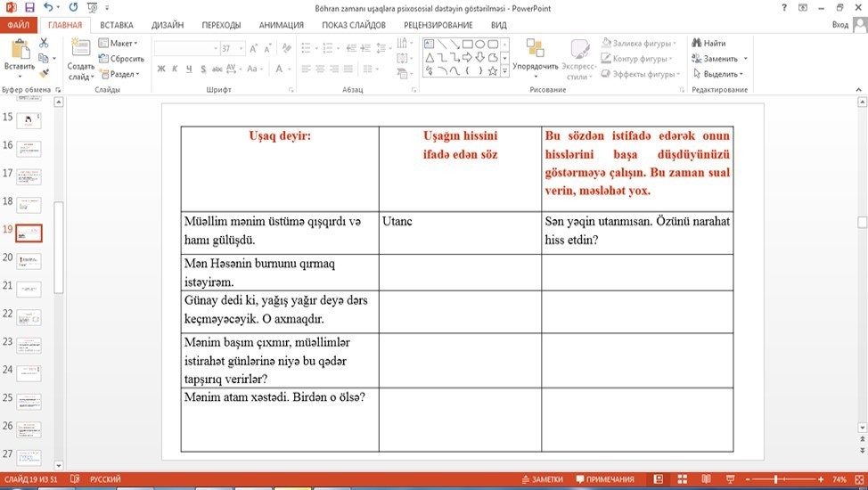Open Упорядочить arrange menu
This screenshot has width=868, height=490.
coord(536,58)
